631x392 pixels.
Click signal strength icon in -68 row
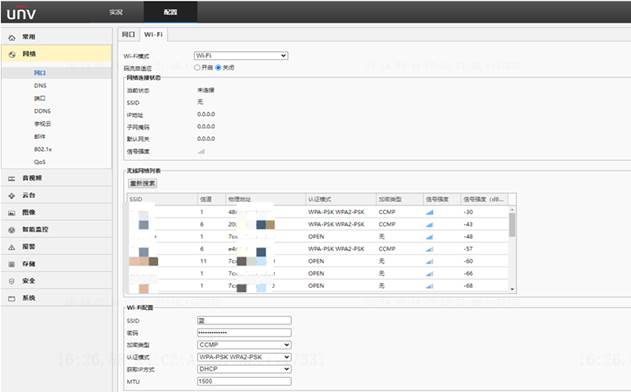tap(429, 286)
